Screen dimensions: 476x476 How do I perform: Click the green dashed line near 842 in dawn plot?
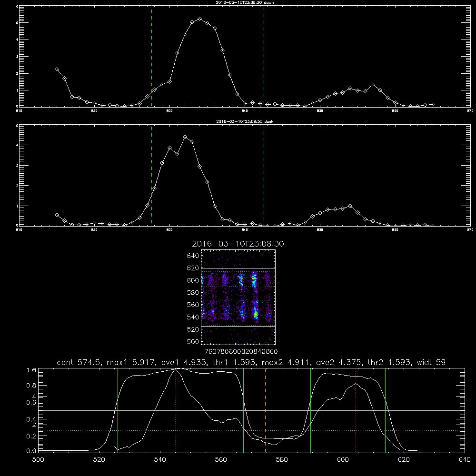(x=263, y=56)
